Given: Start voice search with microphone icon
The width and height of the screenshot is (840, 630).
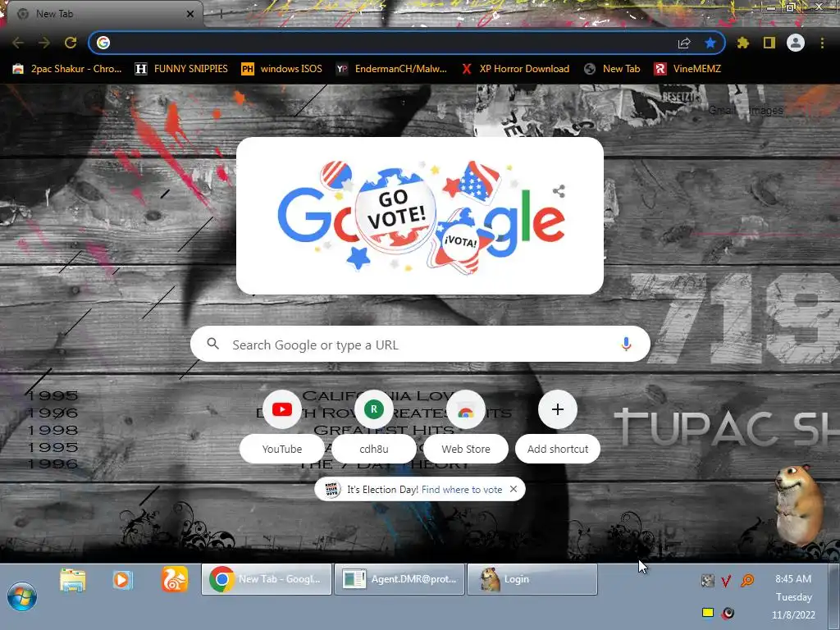Looking at the screenshot, I should tap(626, 344).
